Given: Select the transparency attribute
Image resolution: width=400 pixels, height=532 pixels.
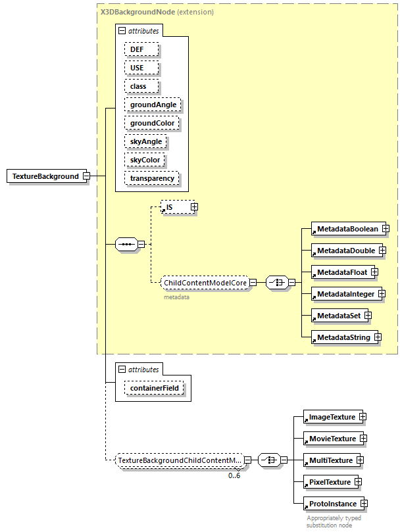Looking at the screenshot, I should [x=152, y=178].
